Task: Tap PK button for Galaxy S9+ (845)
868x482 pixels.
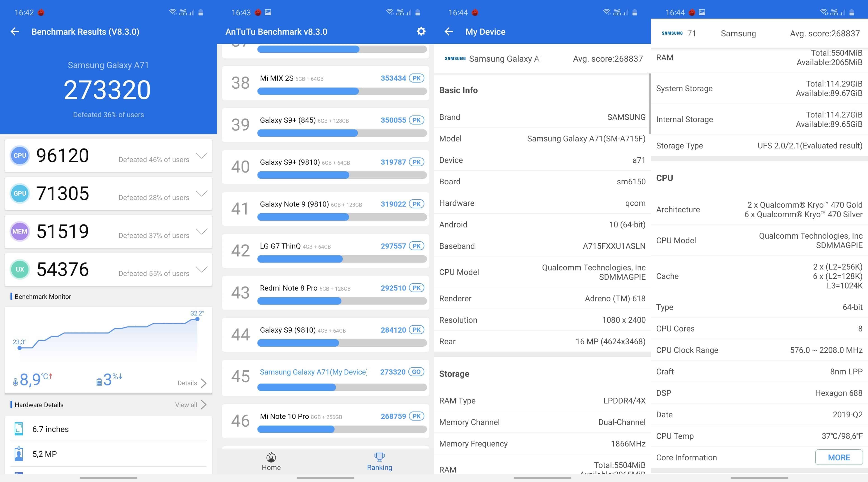Action: pyautogui.click(x=416, y=120)
